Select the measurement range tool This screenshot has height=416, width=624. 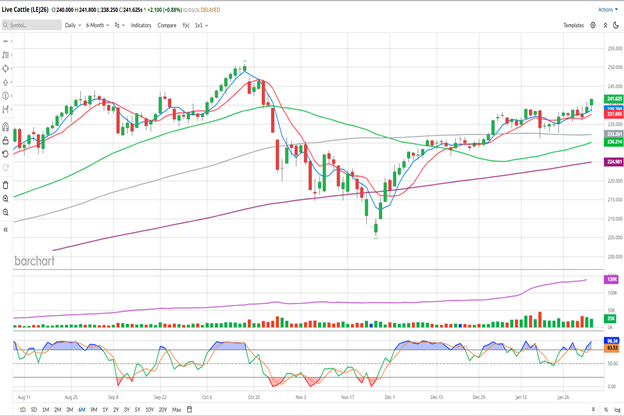pos(6,109)
